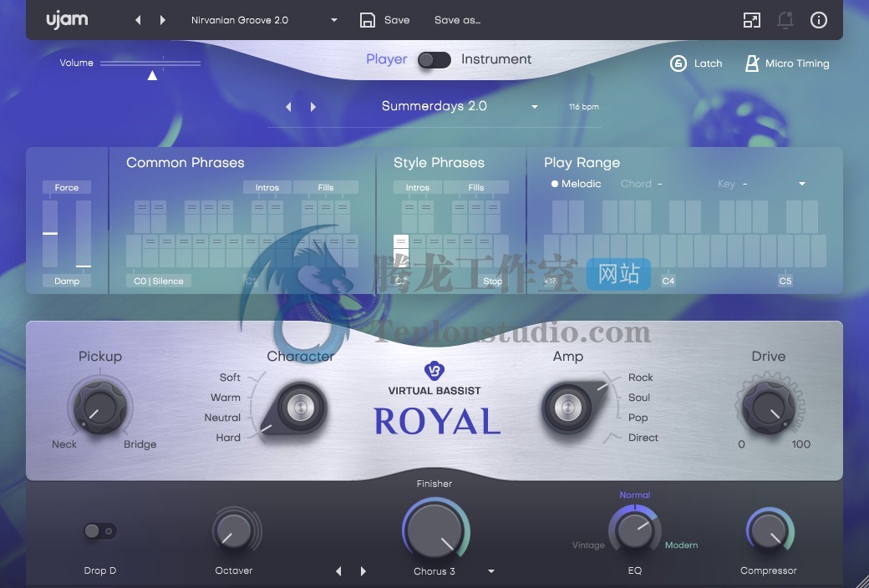
Task: Select Fills under Style Phrases
Action: click(476, 187)
